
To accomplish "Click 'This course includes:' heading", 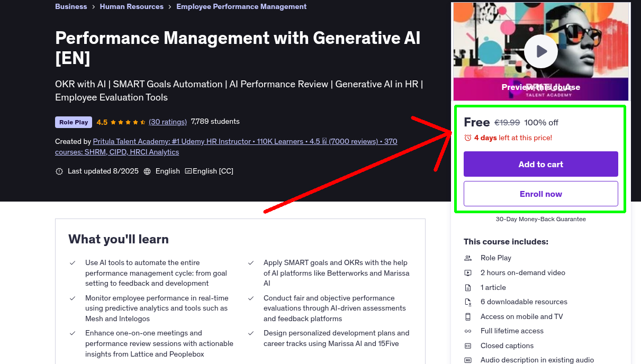I will 506,242.
